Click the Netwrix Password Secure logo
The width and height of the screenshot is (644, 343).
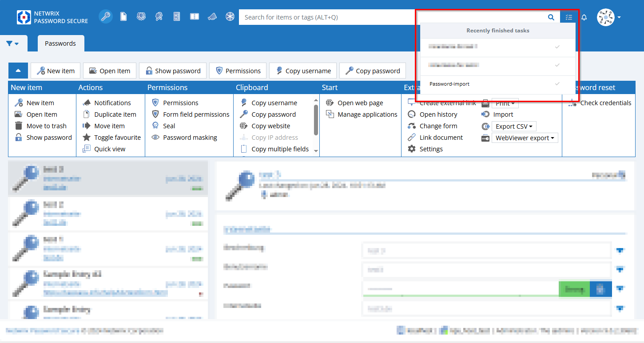pos(53,17)
